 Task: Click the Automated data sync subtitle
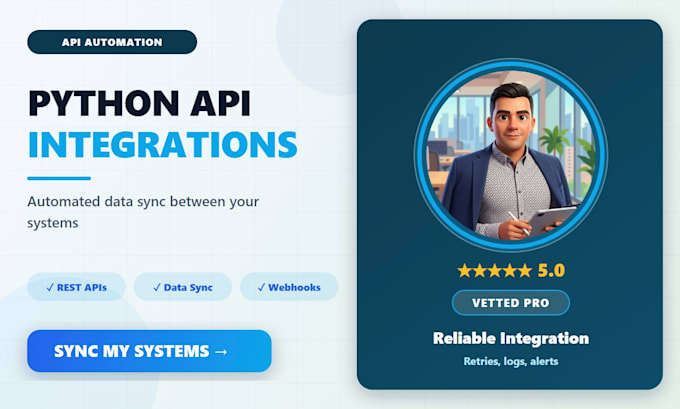point(143,212)
